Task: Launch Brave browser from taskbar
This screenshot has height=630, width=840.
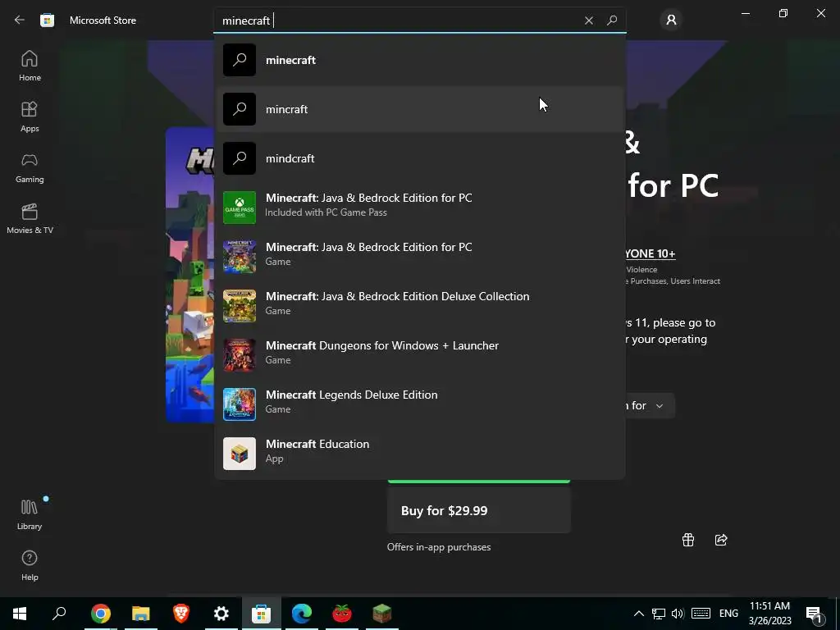Action: point(181,614)
